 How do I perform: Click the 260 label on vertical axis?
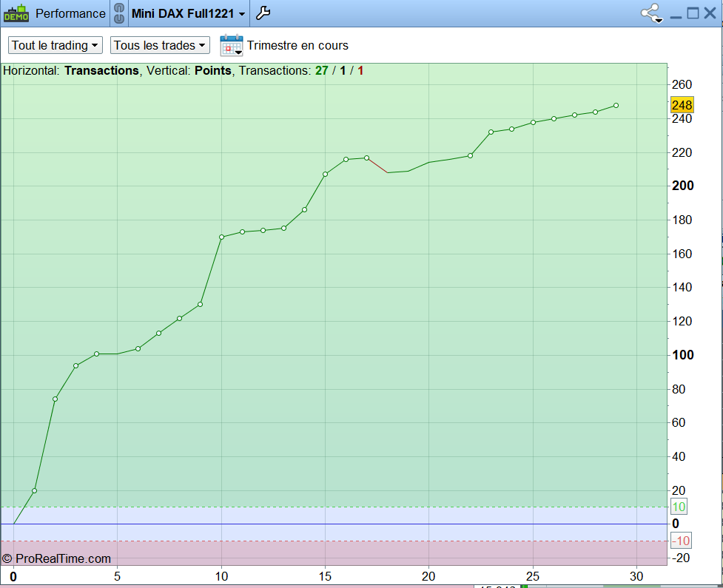pos(682,84)
